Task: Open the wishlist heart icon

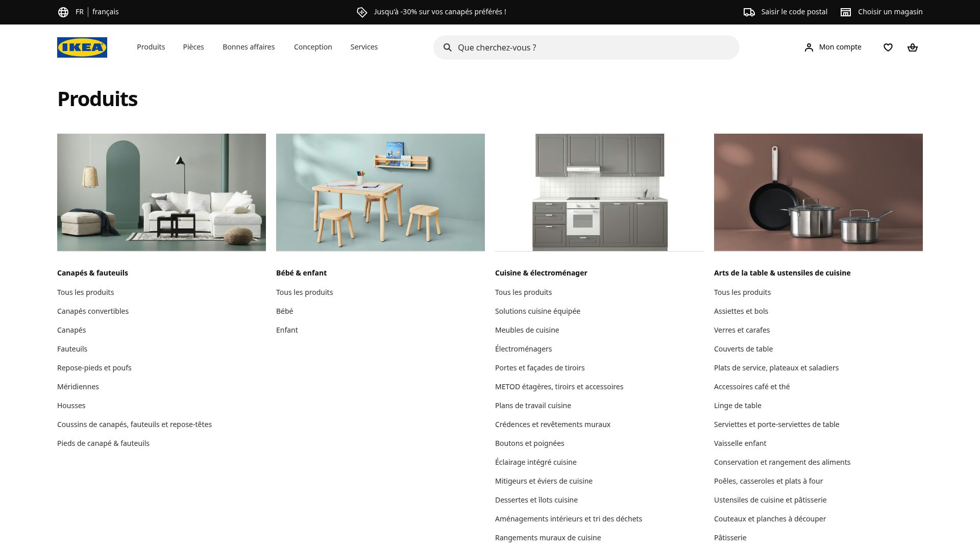Action: pos(889,47)
